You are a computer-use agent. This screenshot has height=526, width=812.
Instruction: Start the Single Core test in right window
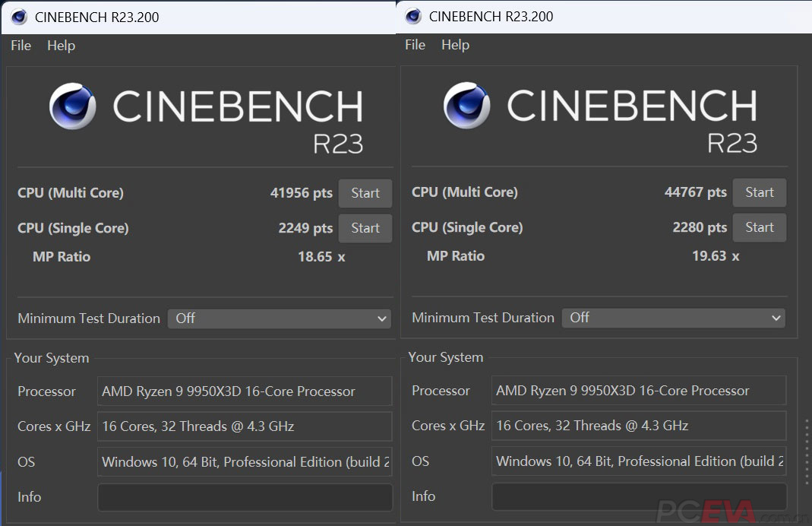point(759,227)
